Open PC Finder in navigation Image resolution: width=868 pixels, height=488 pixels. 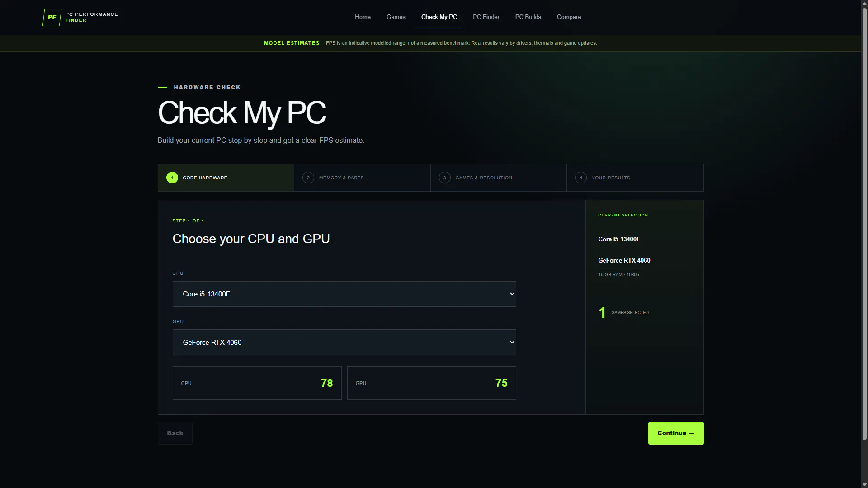486,17
